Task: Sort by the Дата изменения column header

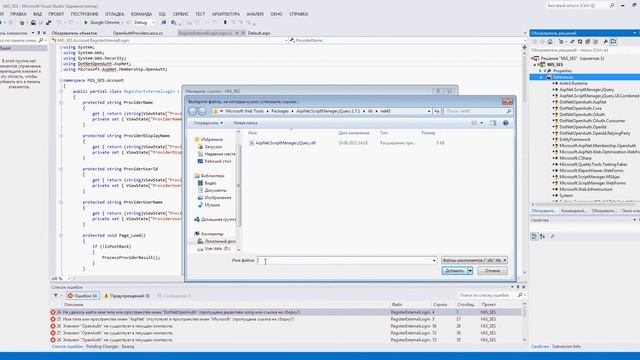Action: click(353, 133)
